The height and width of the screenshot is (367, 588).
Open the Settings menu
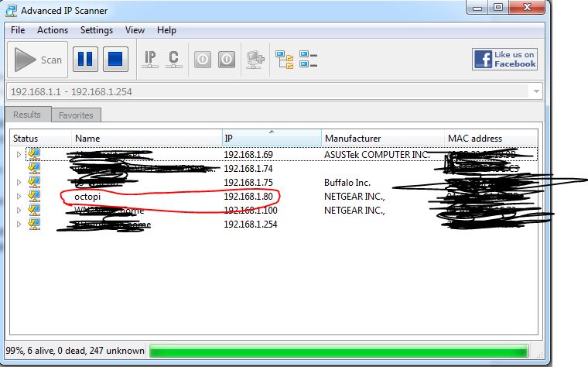[x=97, y=30]
